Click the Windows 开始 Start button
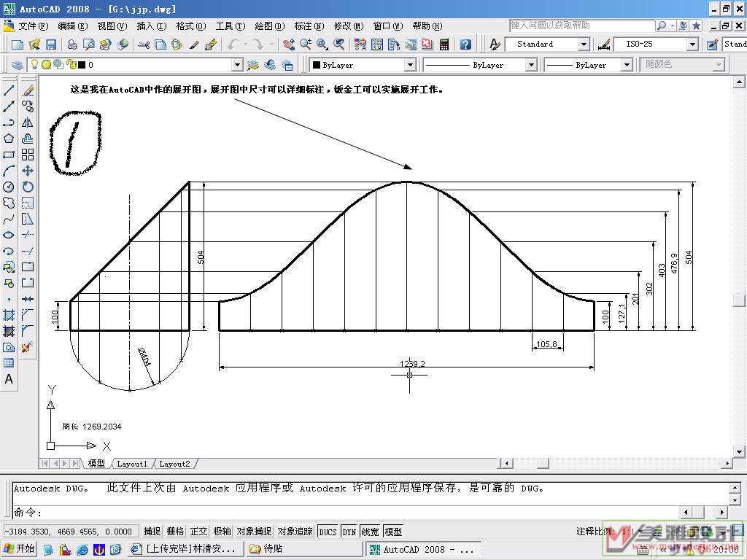 pyautogui.click(x=19, y=549)
